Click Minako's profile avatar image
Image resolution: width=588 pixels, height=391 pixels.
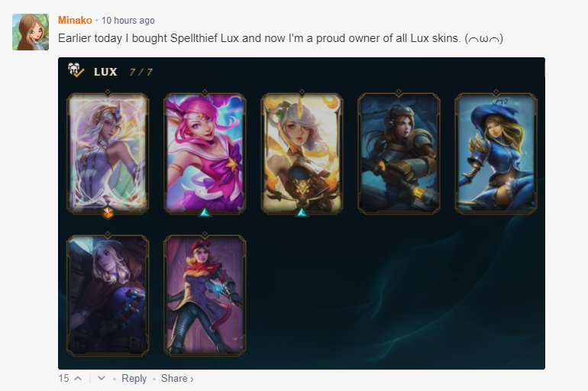pos(31,32)
